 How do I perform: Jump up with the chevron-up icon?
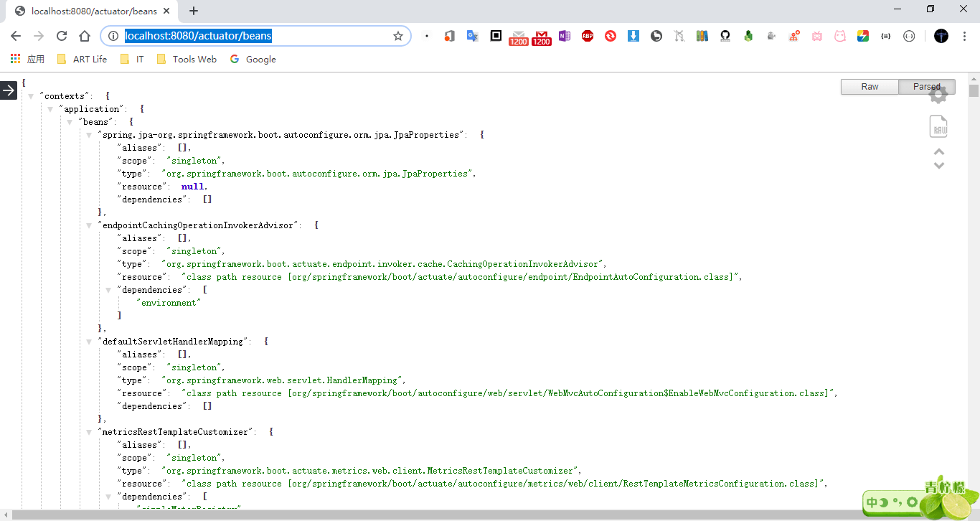(938, 152)
